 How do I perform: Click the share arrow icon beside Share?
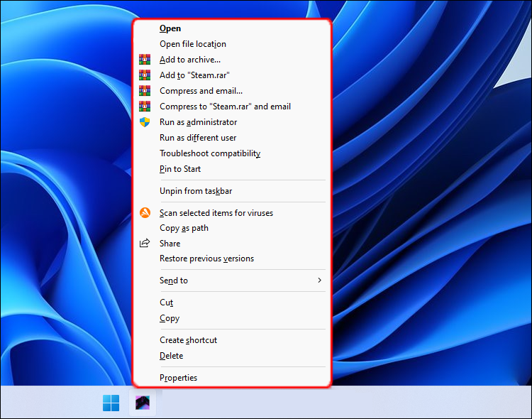145,243
